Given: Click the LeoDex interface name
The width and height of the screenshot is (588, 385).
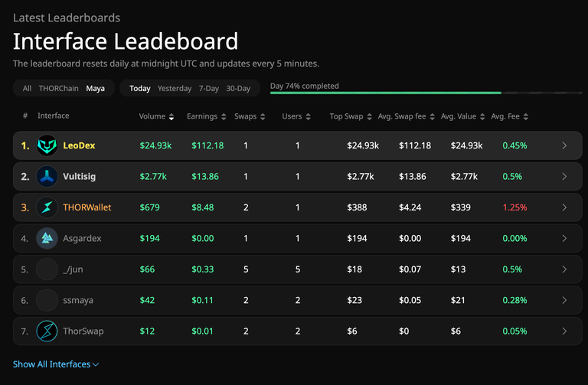Looking at the screenshot, I should [79, 145].
